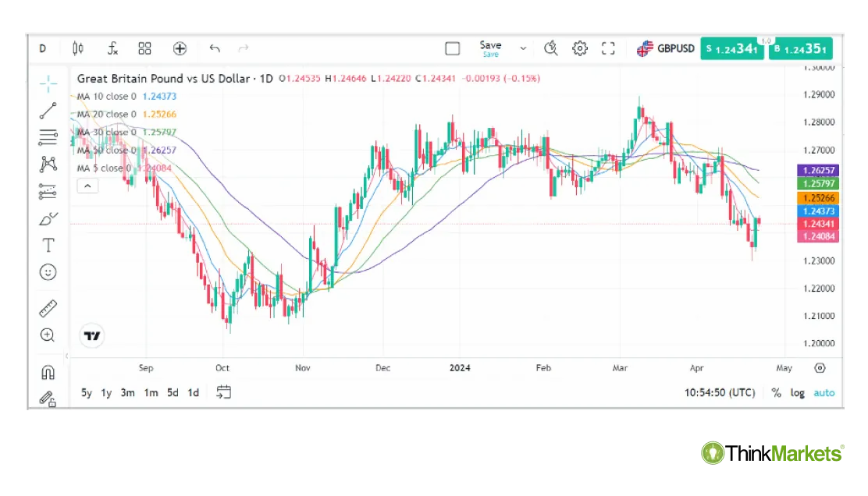The height and width of the screenshot is (496, 868).
Task: Open the D timeframe selector
Action: pos(43,48)
